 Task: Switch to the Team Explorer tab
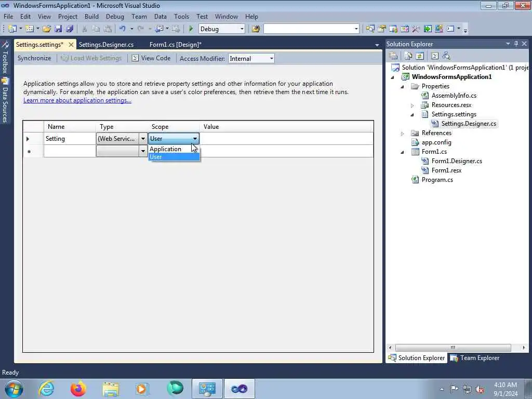(475, 358)
